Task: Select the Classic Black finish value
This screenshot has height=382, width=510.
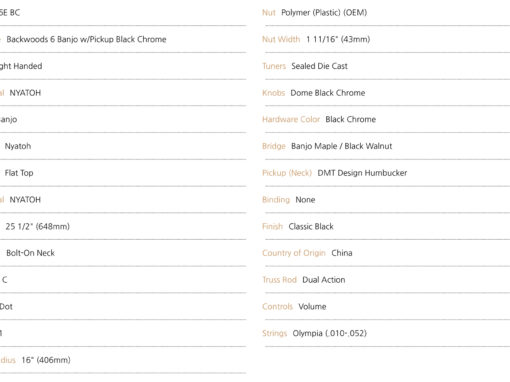Action: pyautogui.click(x=311, y=226)
